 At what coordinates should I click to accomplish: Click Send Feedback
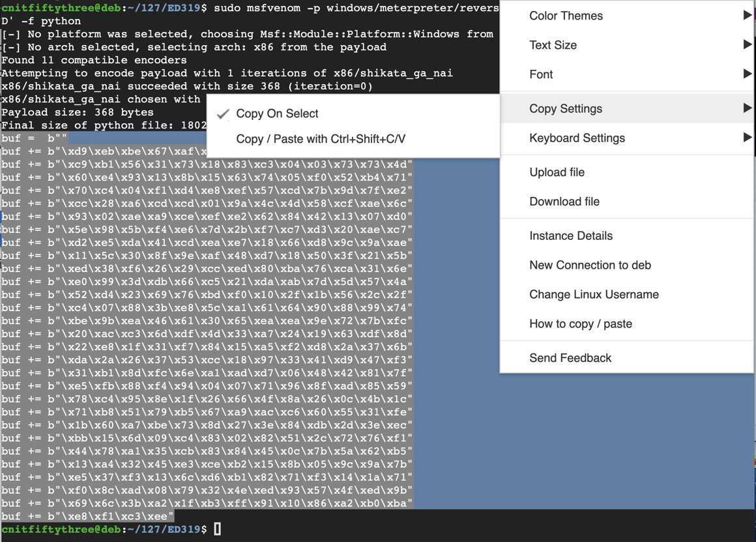[x=627, y=358]
